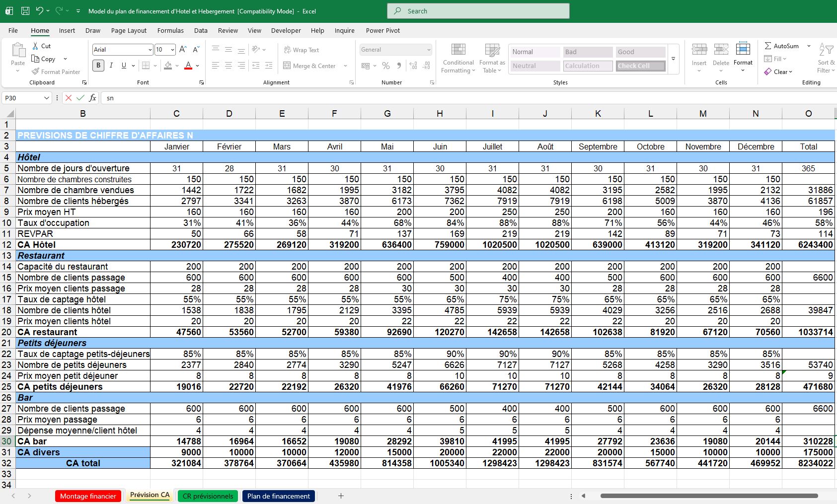Image resolution: width=837 pixels, height=504 pixels.
Task: Select the CA total cell 8234022
Action: (808, 463)
